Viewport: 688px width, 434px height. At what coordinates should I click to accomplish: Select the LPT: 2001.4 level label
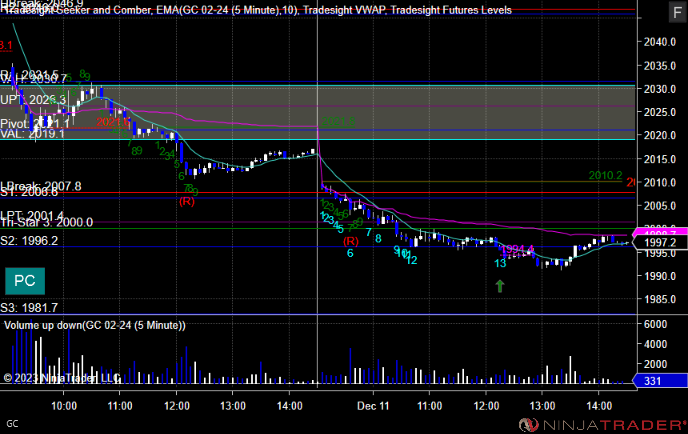32,215
